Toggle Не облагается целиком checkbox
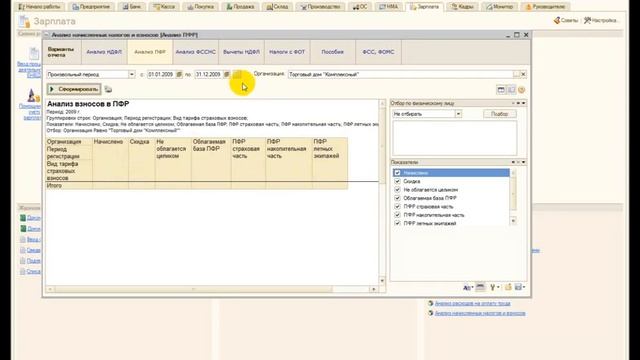Viewport: 640px width, 360px height. point(397,190)
